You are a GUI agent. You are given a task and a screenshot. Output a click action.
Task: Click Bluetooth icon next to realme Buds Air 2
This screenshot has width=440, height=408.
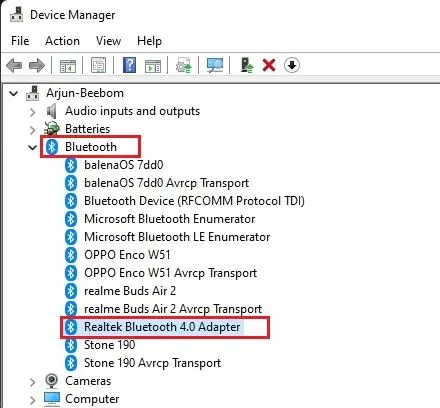click(71, 291)
